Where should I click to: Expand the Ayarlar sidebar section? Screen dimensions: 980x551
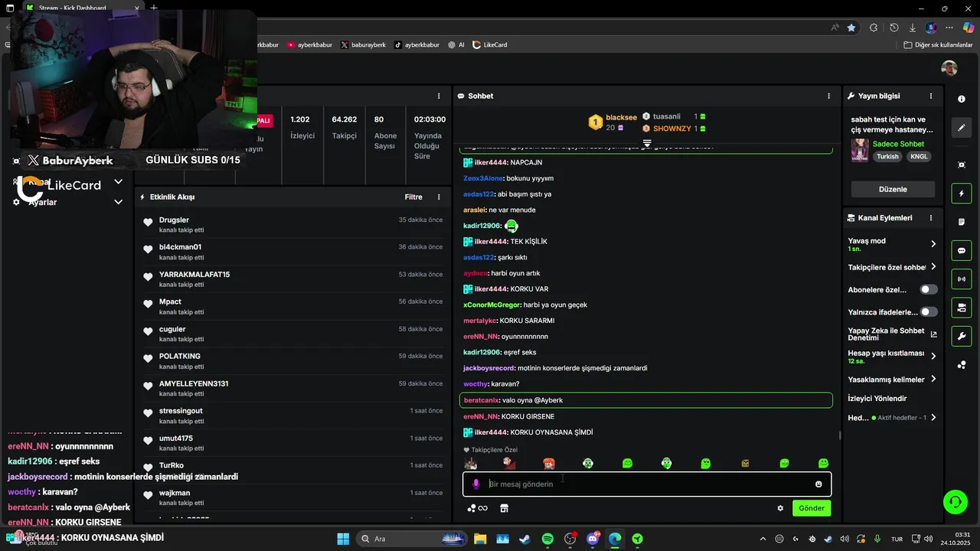pyautogui.click(x=118, y=202)
